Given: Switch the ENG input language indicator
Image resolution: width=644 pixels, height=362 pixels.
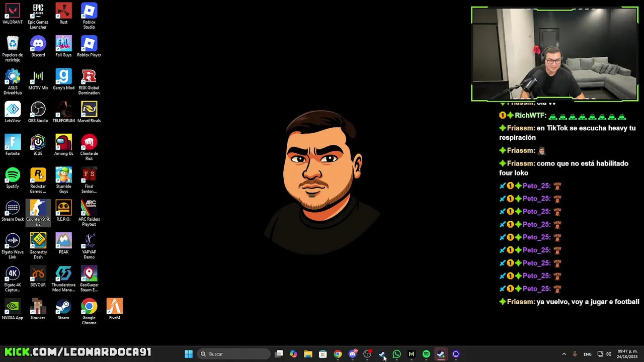Looking at the screenshot, I should (588, 354).
